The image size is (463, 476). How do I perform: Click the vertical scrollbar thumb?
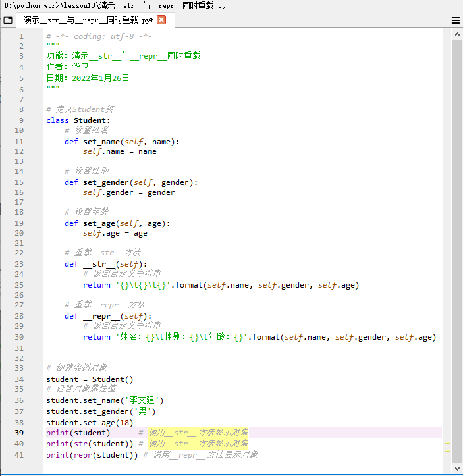coord(457,251)
